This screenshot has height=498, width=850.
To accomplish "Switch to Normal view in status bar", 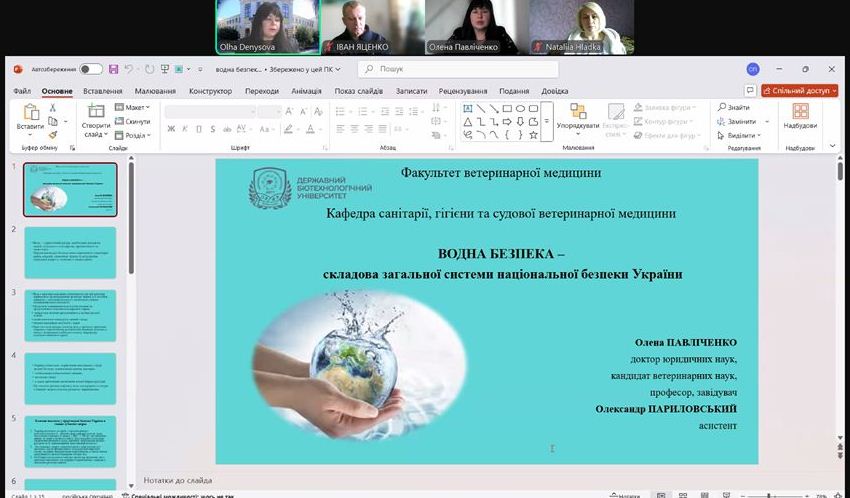I will 661,495.
